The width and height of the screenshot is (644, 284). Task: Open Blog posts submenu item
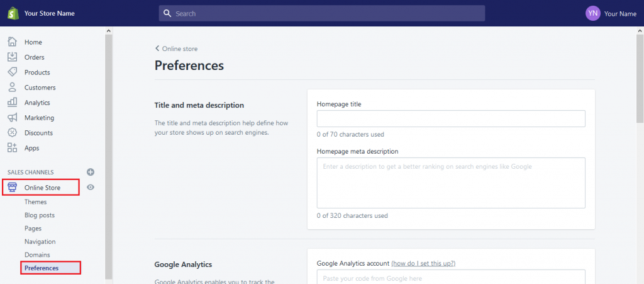40,215
